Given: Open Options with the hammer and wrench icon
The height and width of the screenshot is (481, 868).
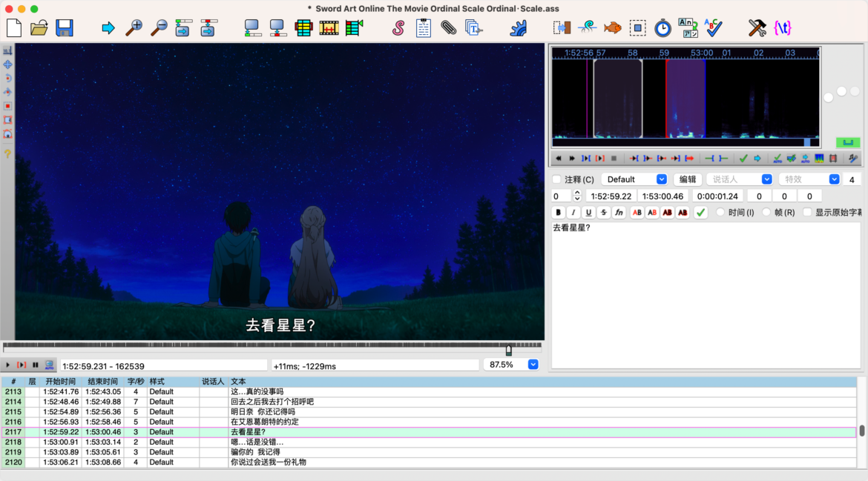Looking at the screenshot, I should pos(757,27).
